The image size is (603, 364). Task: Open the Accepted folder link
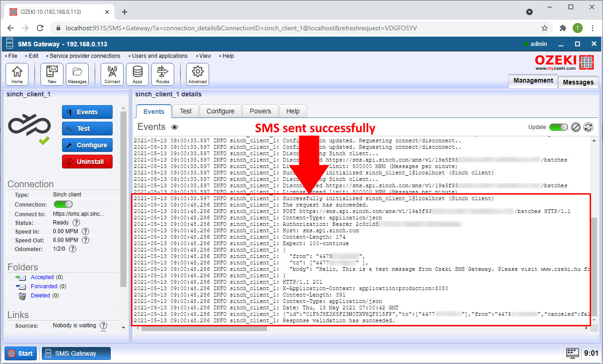pyautogui.click(x=42, y=277)
